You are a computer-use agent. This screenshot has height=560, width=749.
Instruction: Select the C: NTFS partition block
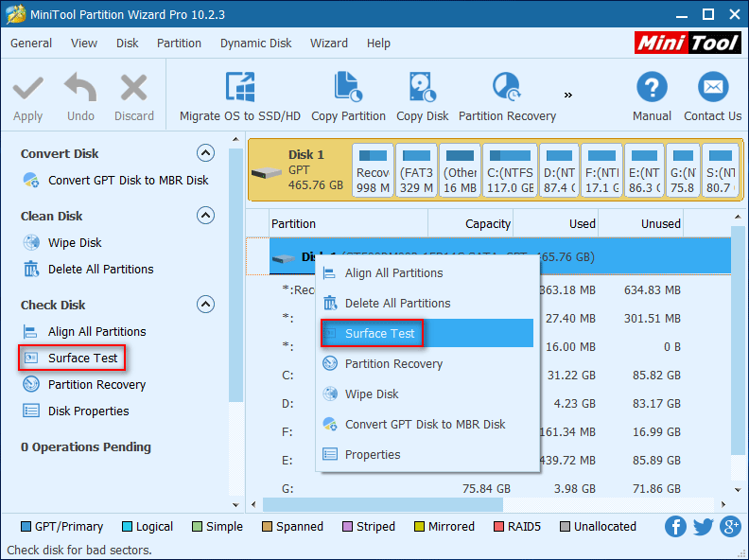pyautogui.click(x=510, y=170)
